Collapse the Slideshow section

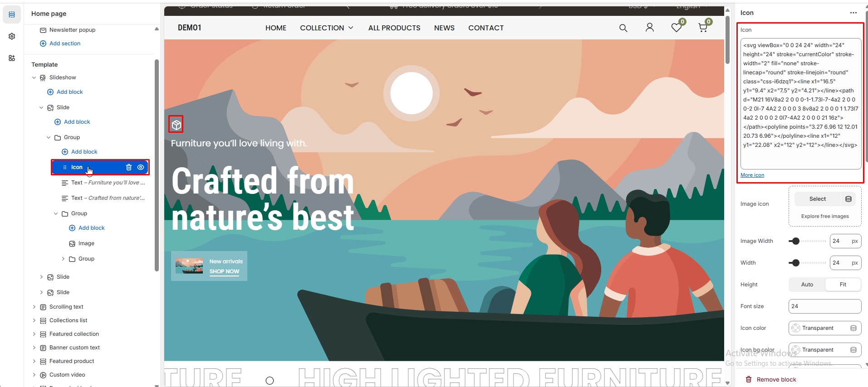point(34,77)
